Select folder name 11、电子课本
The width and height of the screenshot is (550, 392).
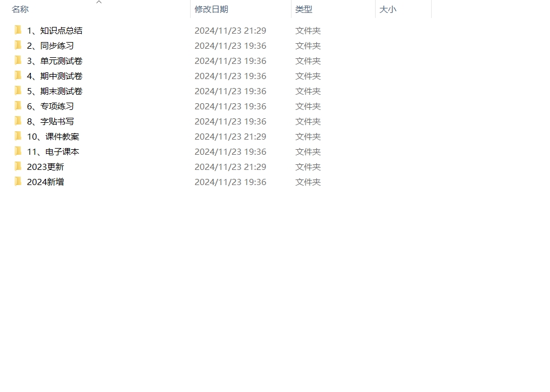click(x=53, y=151)
